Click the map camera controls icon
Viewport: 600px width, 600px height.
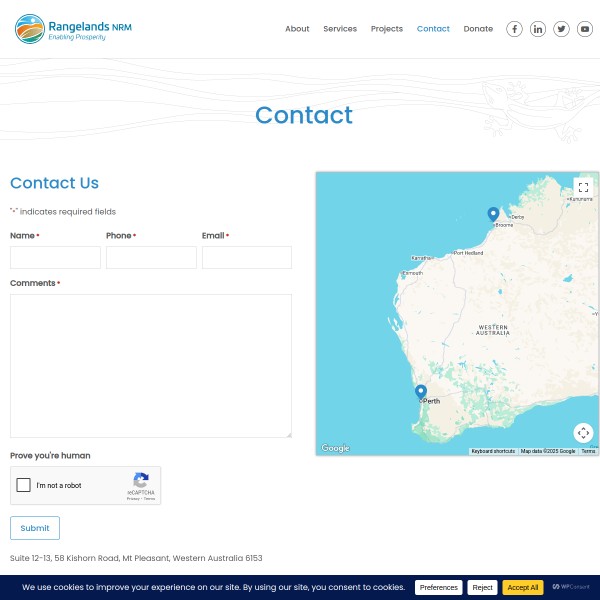pos(583,433)
